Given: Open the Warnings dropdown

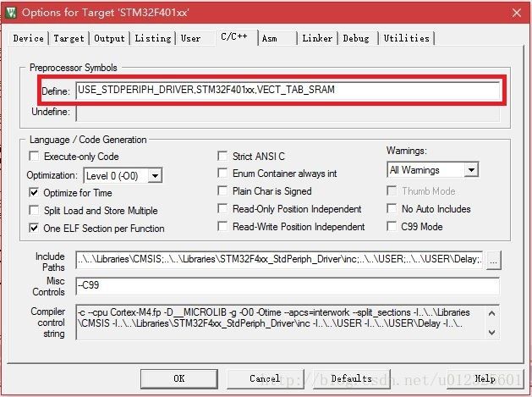Looking at the screenshot, I should pos(471,169).
